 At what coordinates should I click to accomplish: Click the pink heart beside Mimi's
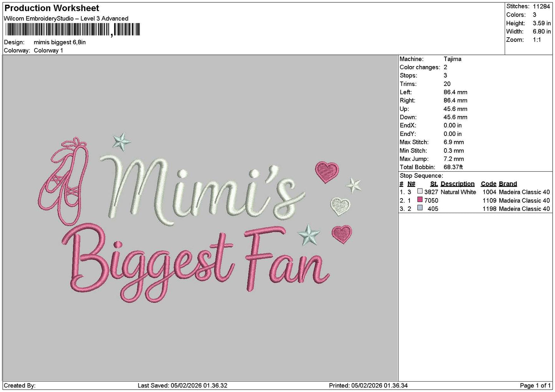pos(327,172)
